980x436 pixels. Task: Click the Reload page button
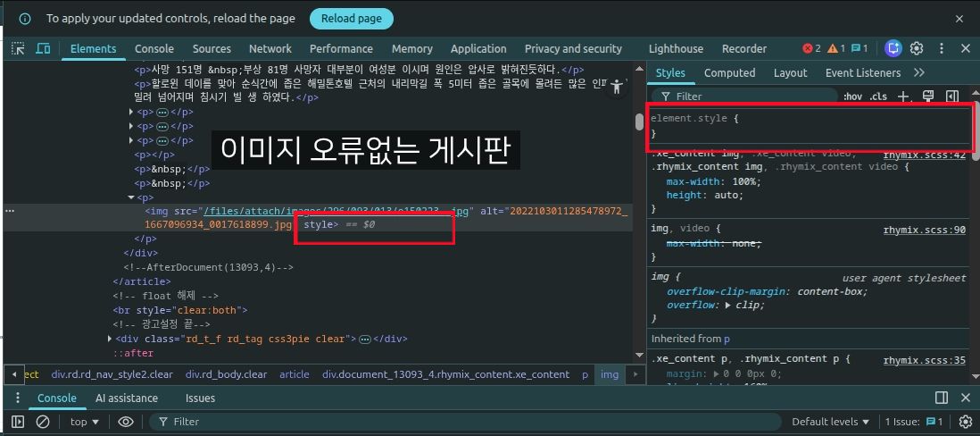coord(351,19)
